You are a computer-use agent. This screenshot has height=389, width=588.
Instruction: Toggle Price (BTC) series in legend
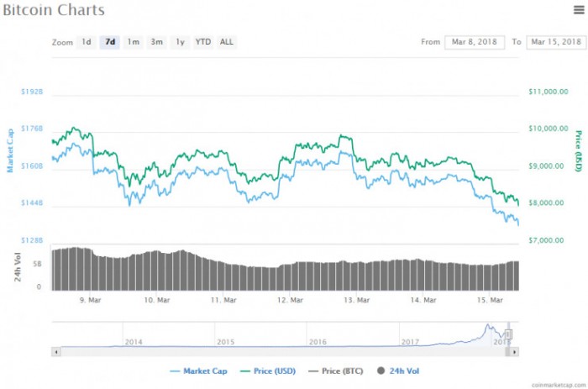(336, 371)
